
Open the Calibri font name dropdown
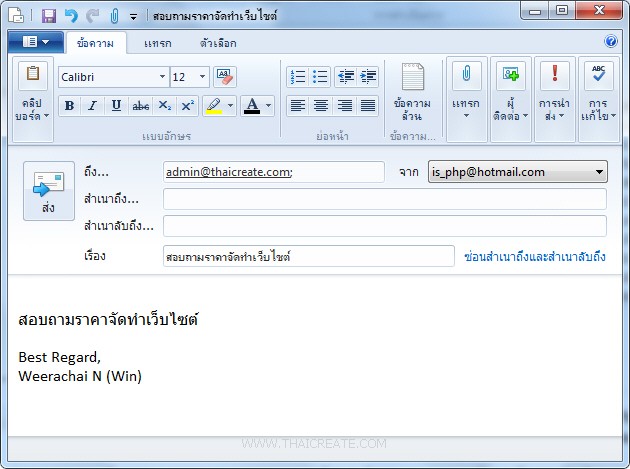point(162,77)
